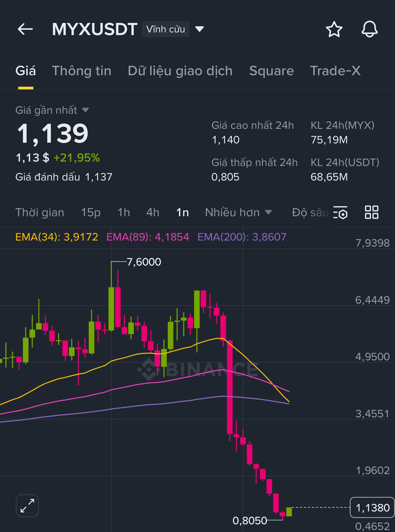The height and width of the screenshot is (532, 395).
Task: Tap the 4,9500 price axis label
Action: (x=373, y=357)
